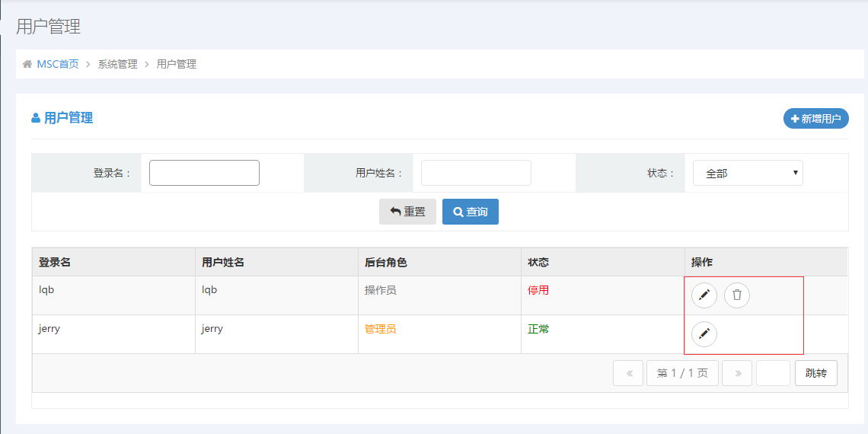Image resolution: width=868 pixels, height=434 pixels.
Task: Open the MSC首页 breadcrumb link
Action: click(x=58, y=64)
